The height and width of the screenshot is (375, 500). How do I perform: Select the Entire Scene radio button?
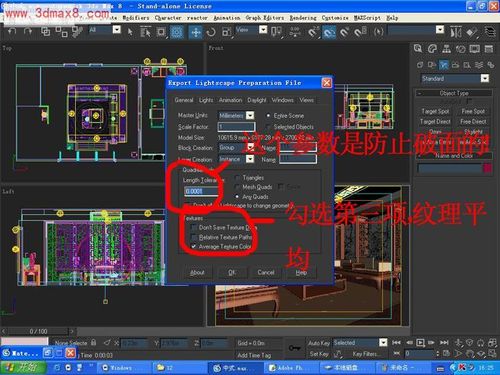pos(268,116)
